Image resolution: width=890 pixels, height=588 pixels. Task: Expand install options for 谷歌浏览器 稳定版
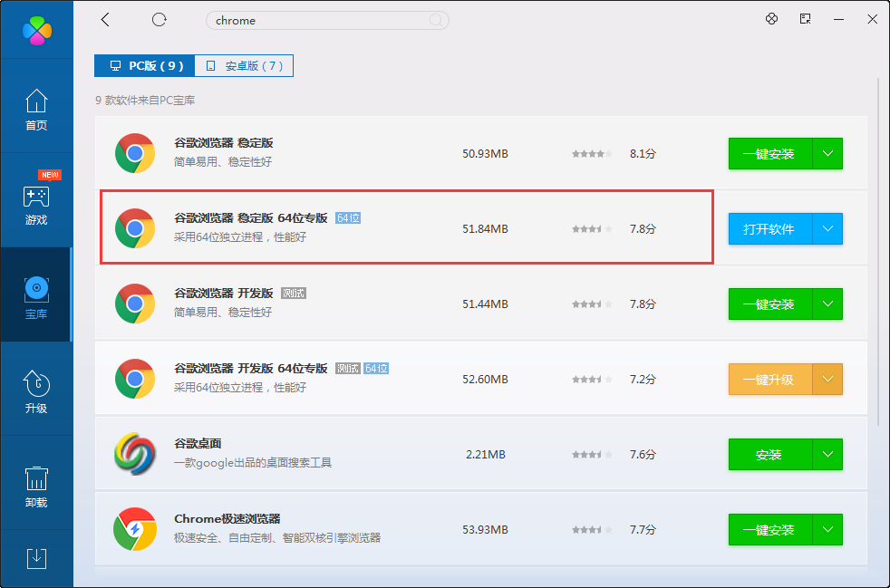[x=827, y=154]
